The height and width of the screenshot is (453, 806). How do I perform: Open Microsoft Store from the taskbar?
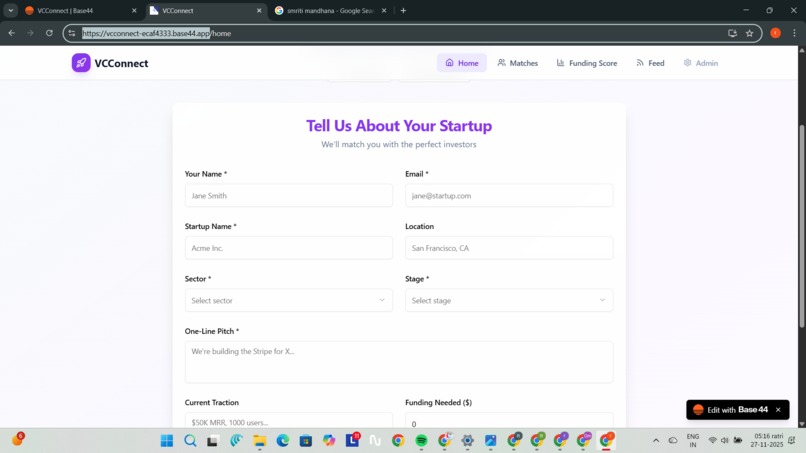click(306, 441)
